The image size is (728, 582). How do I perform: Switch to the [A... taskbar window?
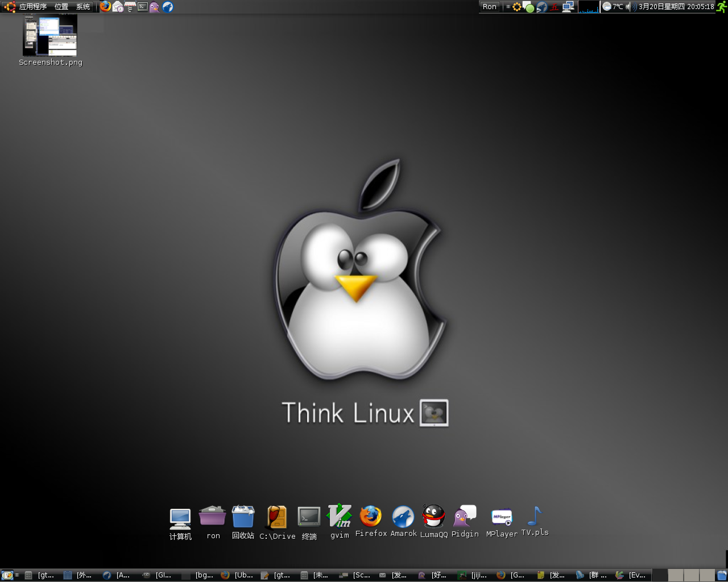[x=117, y=575]
